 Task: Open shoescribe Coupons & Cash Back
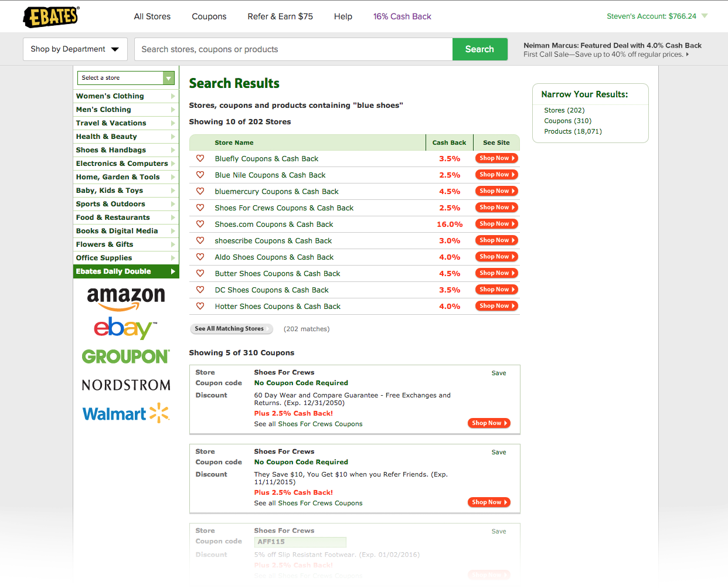(273, 241)
